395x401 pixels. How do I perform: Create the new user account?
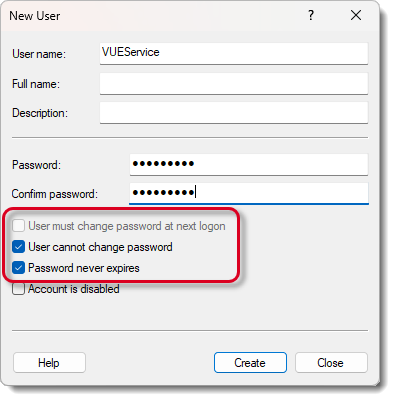coord(250,362)
